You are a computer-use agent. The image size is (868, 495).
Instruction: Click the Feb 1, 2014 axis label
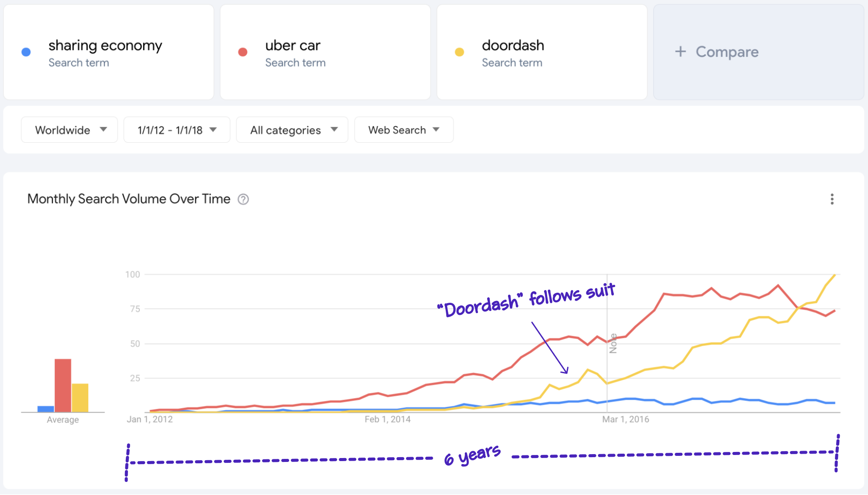tap(387, 419)
